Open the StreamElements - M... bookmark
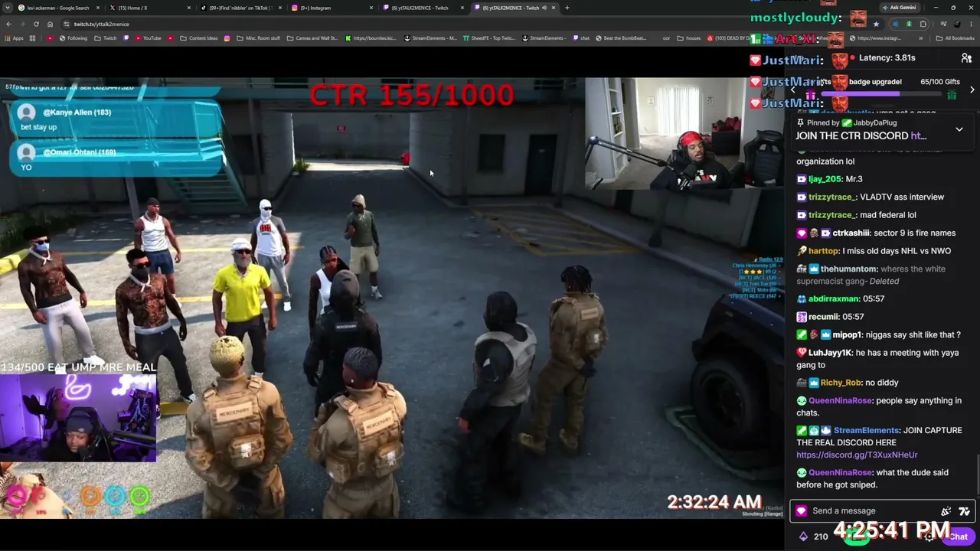980x551 pixels. 429,38
